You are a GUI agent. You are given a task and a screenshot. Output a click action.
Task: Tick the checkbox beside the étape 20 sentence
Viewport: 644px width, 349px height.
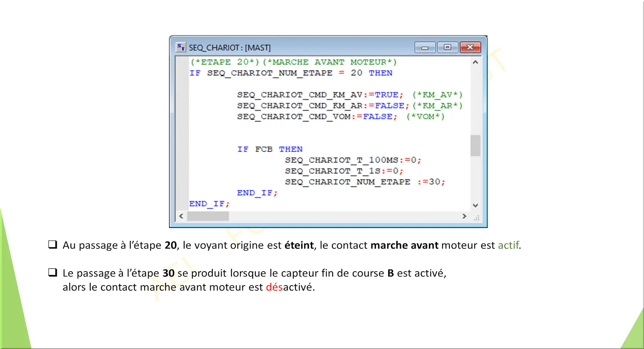click(x=53, y=245)
